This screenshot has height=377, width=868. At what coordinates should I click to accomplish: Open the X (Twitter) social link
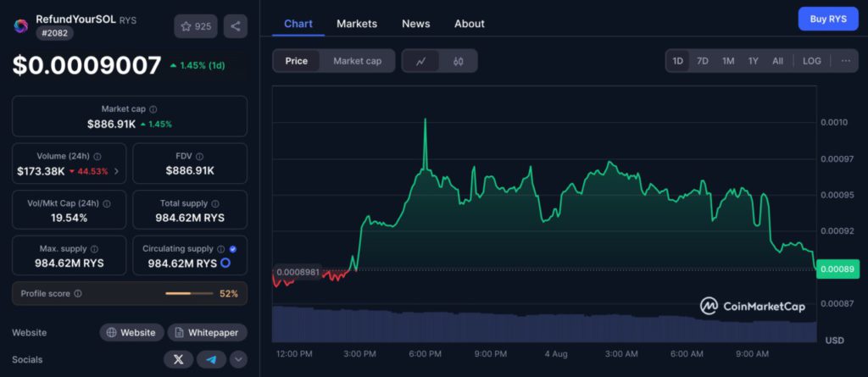(x=178, y=359)
